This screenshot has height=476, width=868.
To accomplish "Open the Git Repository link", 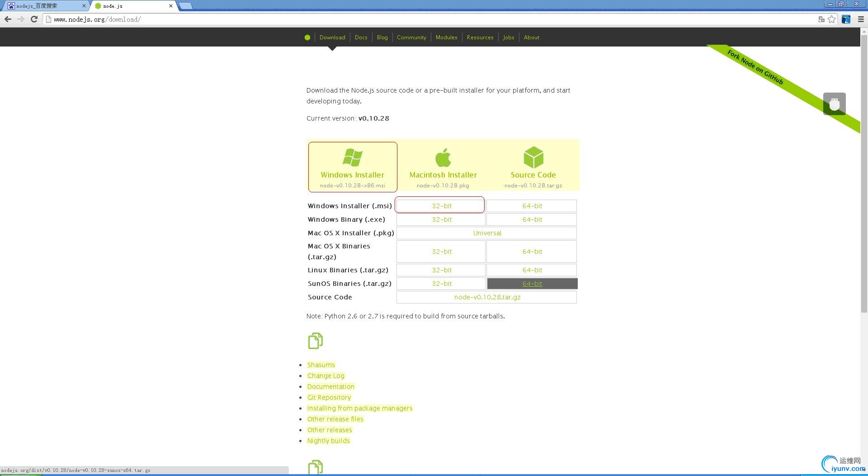I will point(329,397).
